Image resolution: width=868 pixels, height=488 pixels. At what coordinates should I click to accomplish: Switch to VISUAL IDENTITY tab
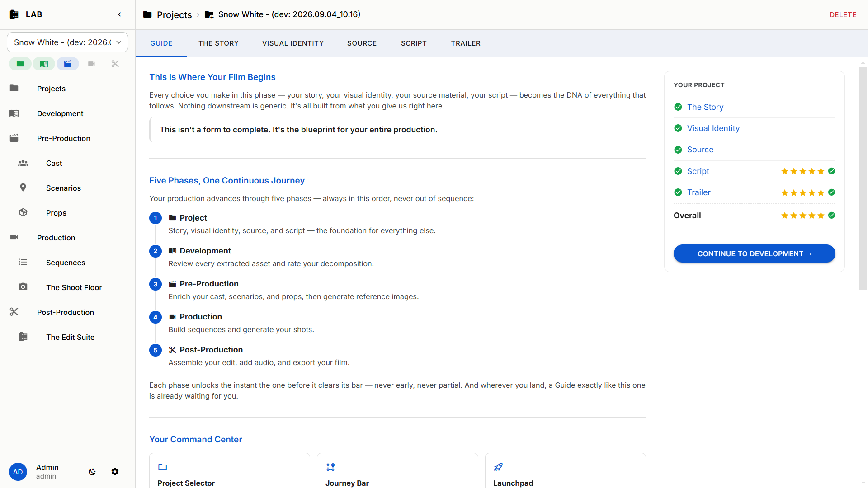click(x=293, y=43)
